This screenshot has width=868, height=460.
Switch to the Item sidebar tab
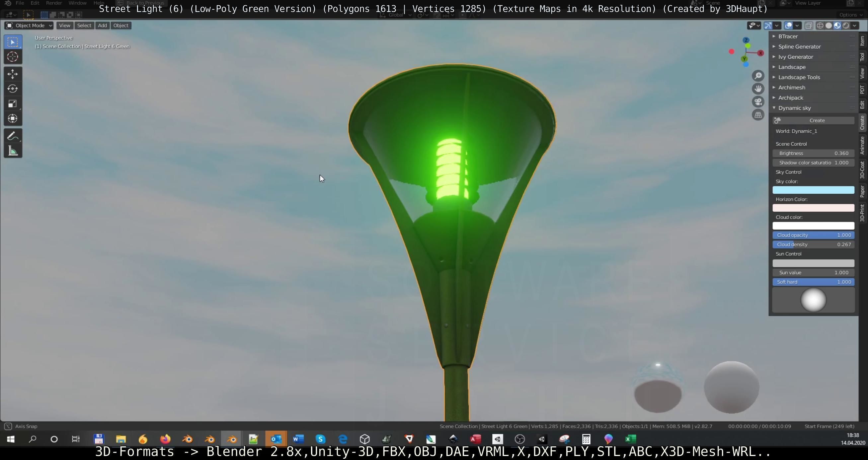[x=862, y=41]
